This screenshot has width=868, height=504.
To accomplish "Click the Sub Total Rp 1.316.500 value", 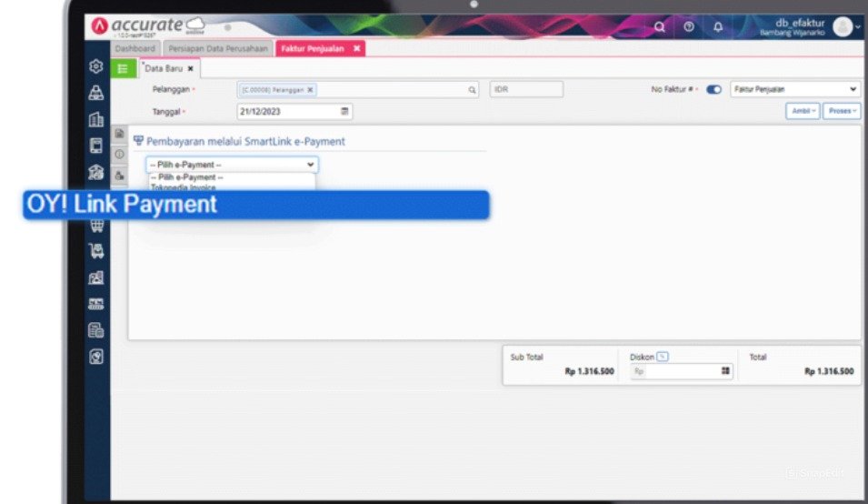I will click(x=589, y=371).
